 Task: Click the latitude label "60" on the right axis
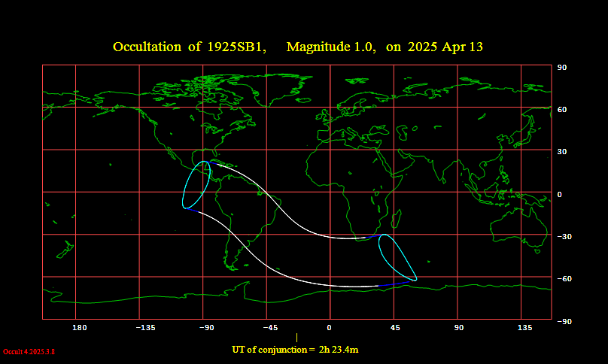(x=561, y=110)
